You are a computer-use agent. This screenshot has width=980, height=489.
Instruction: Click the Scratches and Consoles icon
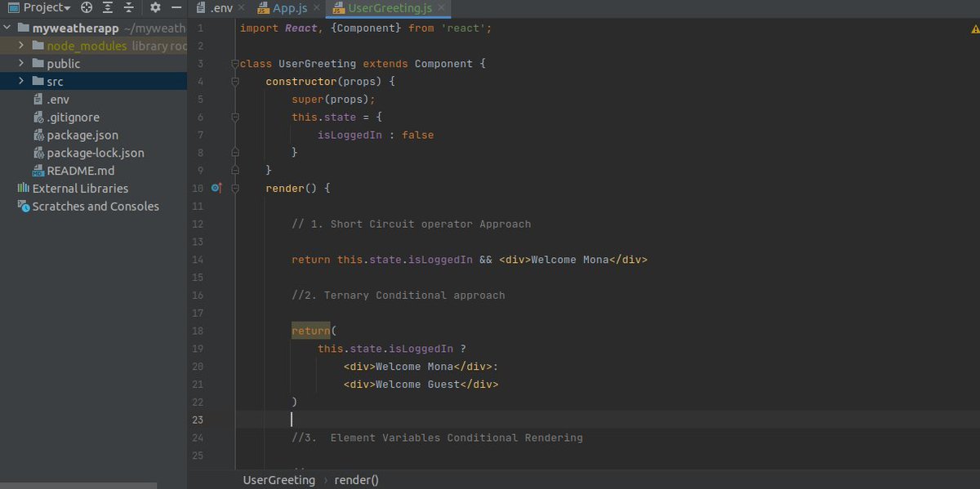tap(24, 207)
